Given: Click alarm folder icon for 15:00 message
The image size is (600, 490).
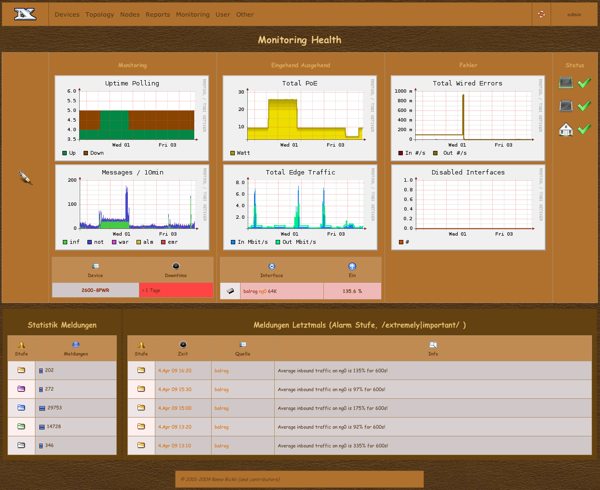Looking at the screenshot, I should 141,408.
